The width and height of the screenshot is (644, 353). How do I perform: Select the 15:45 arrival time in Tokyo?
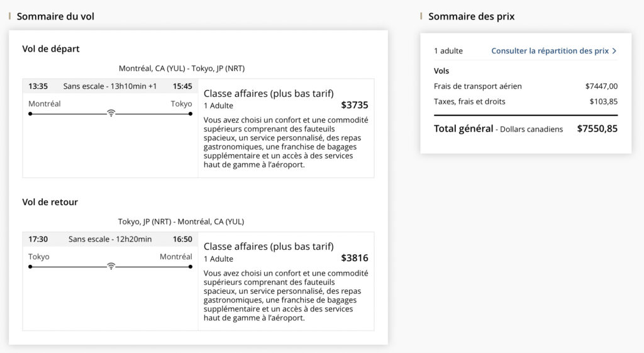coord(182,86)
